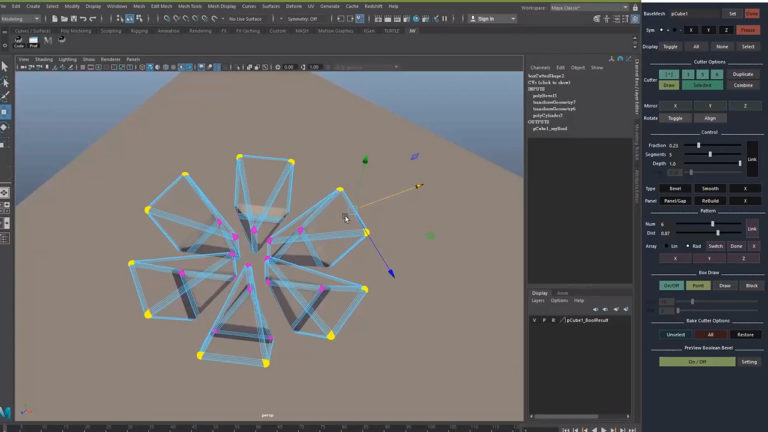Screen dimensions: 768x432
Task: Click the wireframe cube icon in viewport toolbar
Action: click(142, 67)
